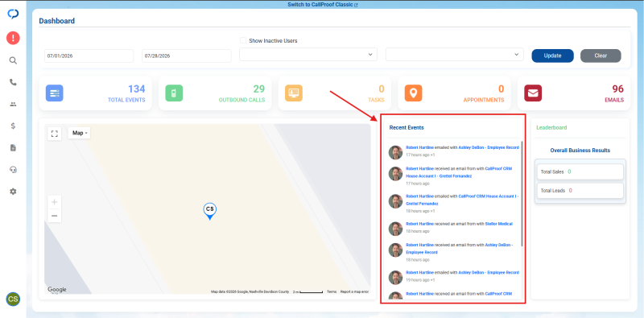Click the Google logo on map
Screen dimensions: 644x318
tap(56, 290)
